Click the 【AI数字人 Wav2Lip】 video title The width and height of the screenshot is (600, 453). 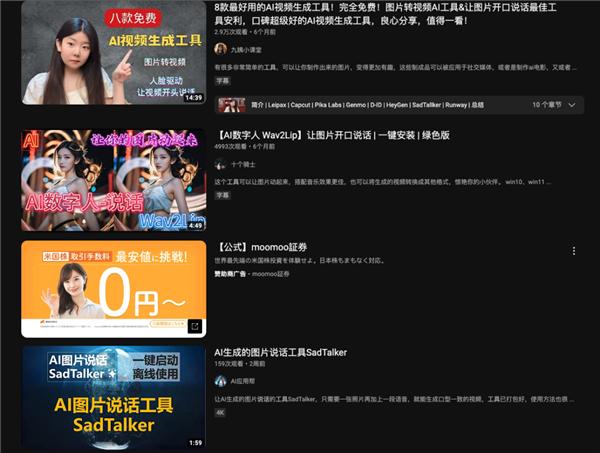click(x=332, y=135)
